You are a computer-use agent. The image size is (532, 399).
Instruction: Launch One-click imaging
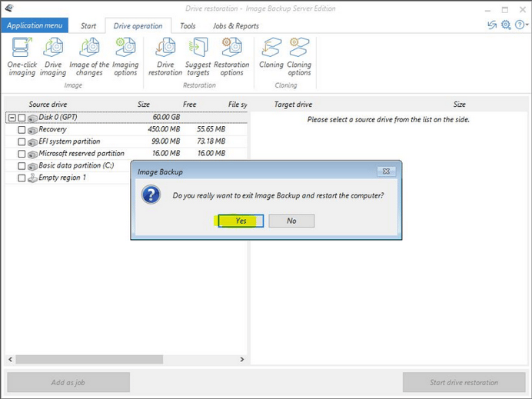pos(22,57)
